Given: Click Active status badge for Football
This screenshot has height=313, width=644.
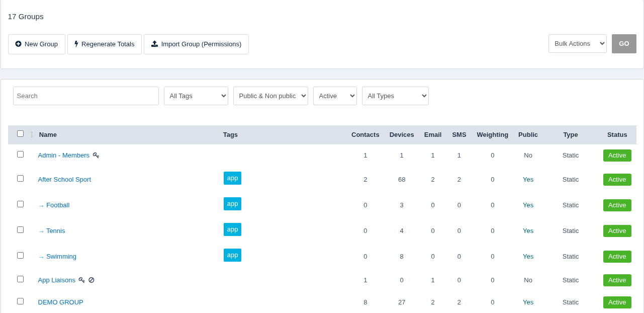Looking at the screenshot, I should point(617,205).
